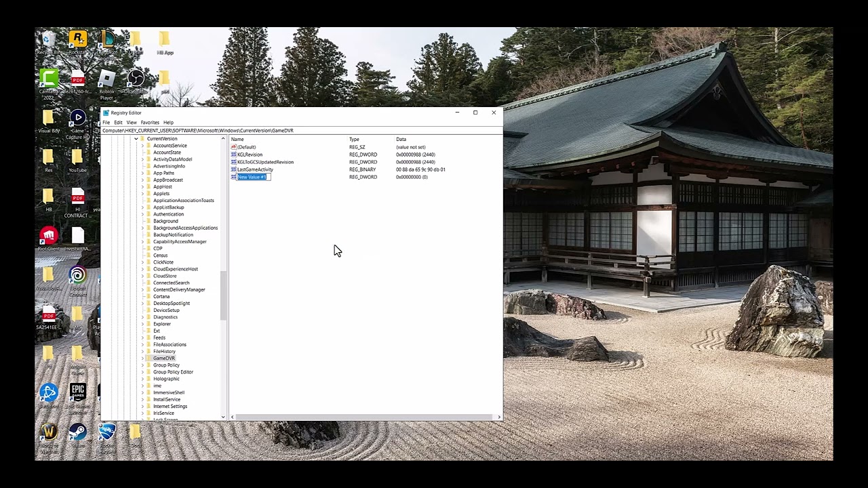
Task: Click inside the New Value #1 name field
Action: point(253,177)
